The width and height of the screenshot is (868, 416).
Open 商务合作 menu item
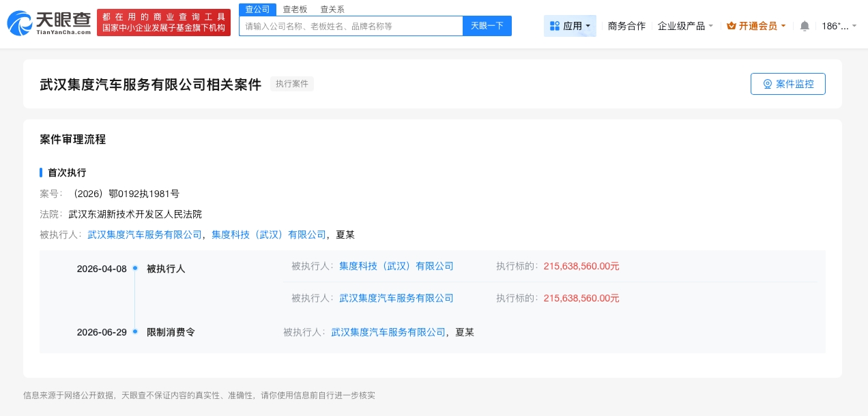pyautogui.click(x=626, y=26)
